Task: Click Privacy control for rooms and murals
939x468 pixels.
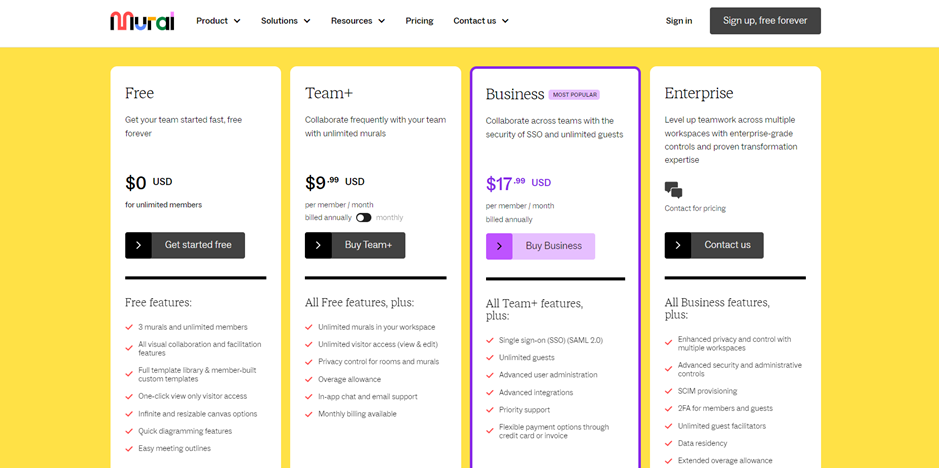Action: pyautogui.click(x=378, y=361)
